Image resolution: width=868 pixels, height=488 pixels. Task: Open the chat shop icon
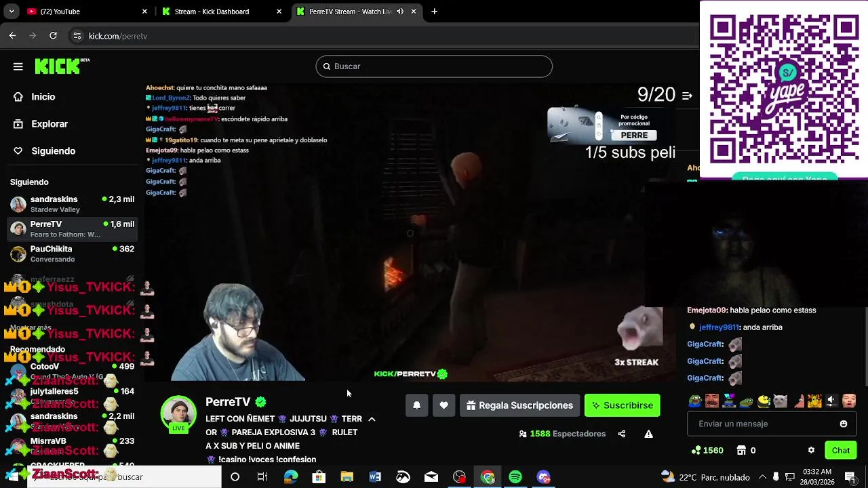pyautogui.click(x=741, y=450)
